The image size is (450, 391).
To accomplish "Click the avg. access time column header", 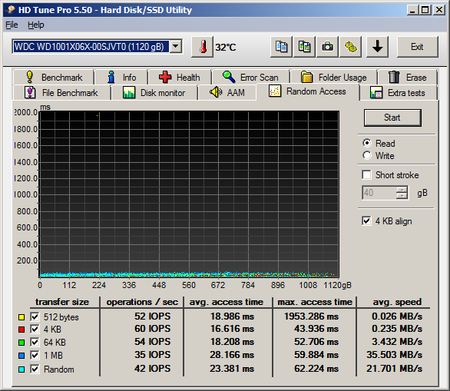I will 226,302.
